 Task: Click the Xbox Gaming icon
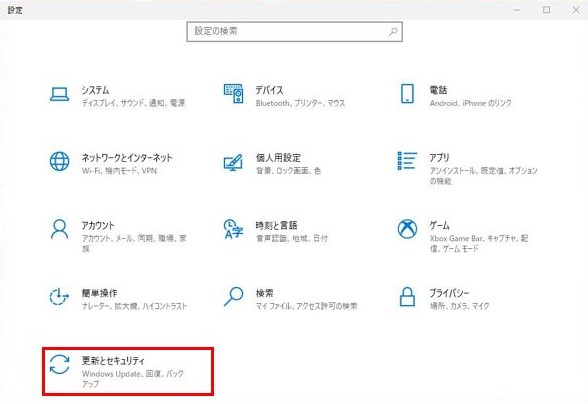[407, 229]
